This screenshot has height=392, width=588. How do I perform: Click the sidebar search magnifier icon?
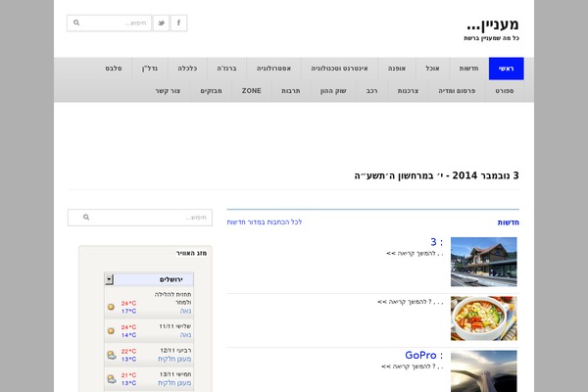pyautogui.click(x=86, y=218)
